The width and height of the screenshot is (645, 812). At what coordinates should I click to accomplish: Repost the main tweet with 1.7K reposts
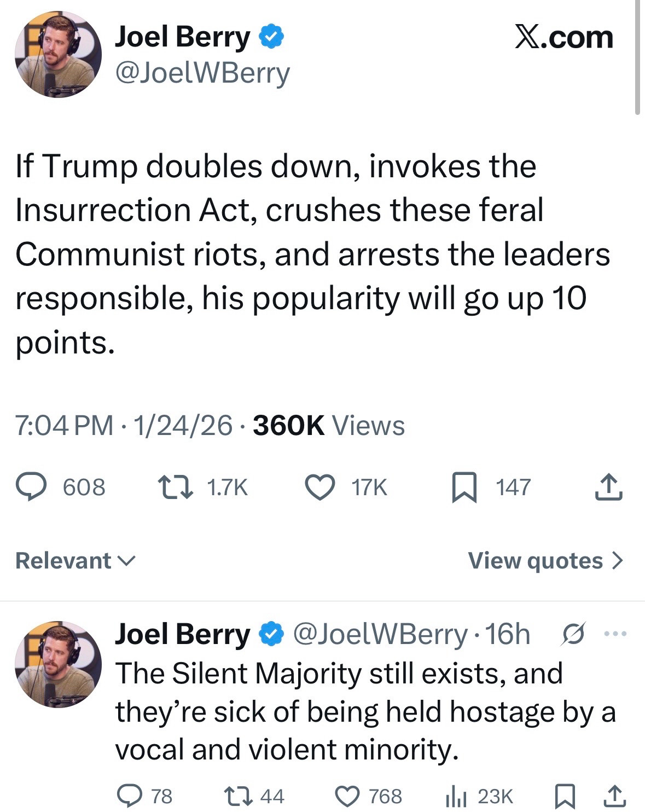pos(175,488)
